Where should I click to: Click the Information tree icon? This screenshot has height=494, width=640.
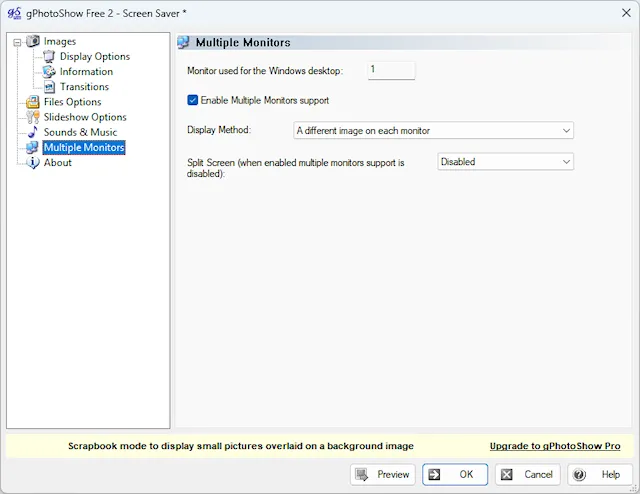point(49,71)
